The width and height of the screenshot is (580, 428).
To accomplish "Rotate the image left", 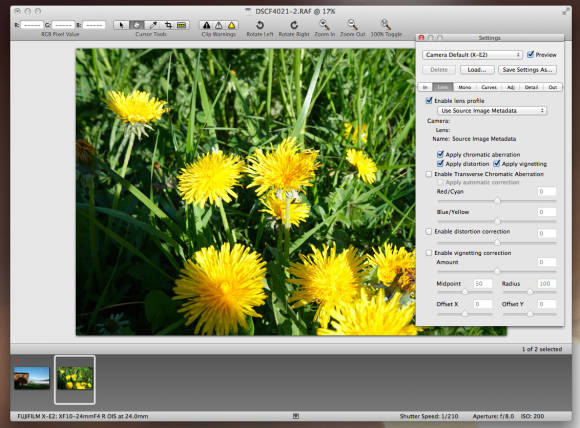I will [x=260, y=25].
